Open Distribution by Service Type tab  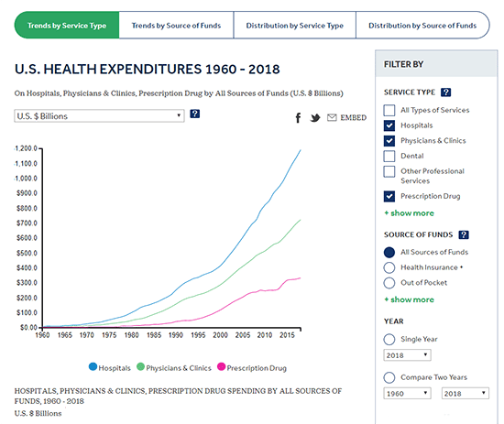(x=295, y=26)
